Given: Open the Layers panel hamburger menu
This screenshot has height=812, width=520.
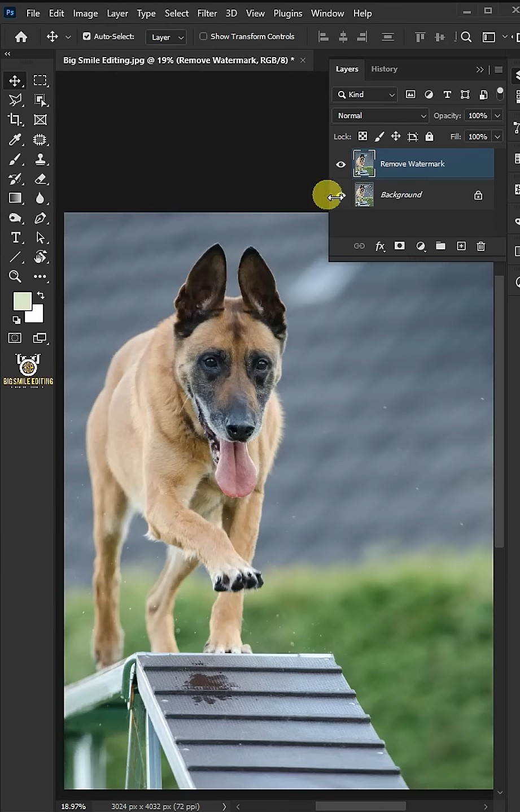Looking at the screenshot, I should pyautogui.click(x=499, y=70).
